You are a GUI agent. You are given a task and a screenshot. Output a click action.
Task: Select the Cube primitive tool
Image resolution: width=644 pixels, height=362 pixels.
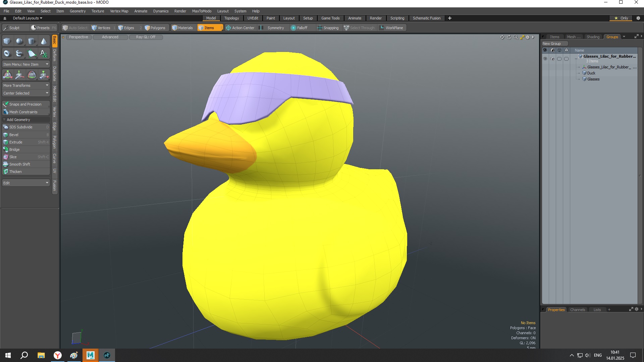point(7,41)
